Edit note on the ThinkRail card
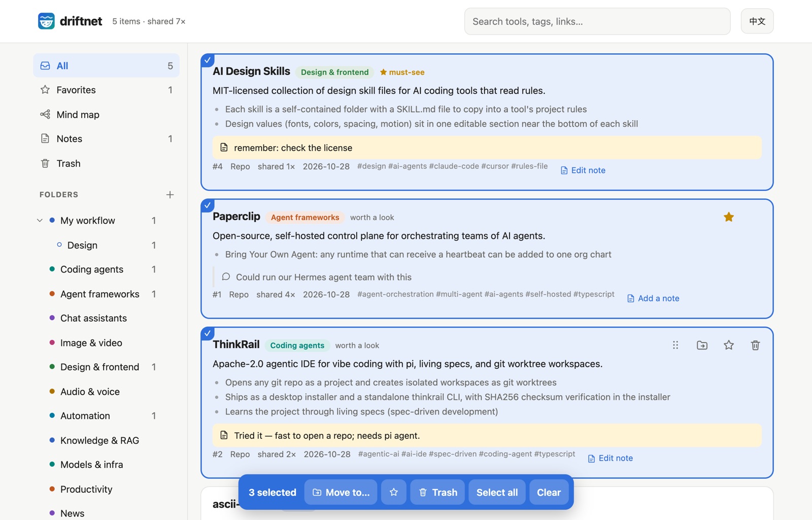Screen dimensions: 812x520 tap(610, 458)
